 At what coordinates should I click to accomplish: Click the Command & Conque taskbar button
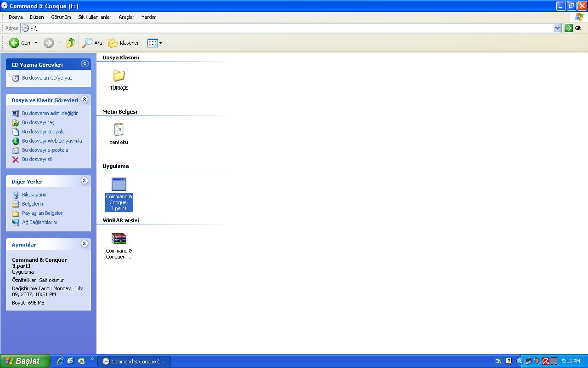tap(134, 362)
